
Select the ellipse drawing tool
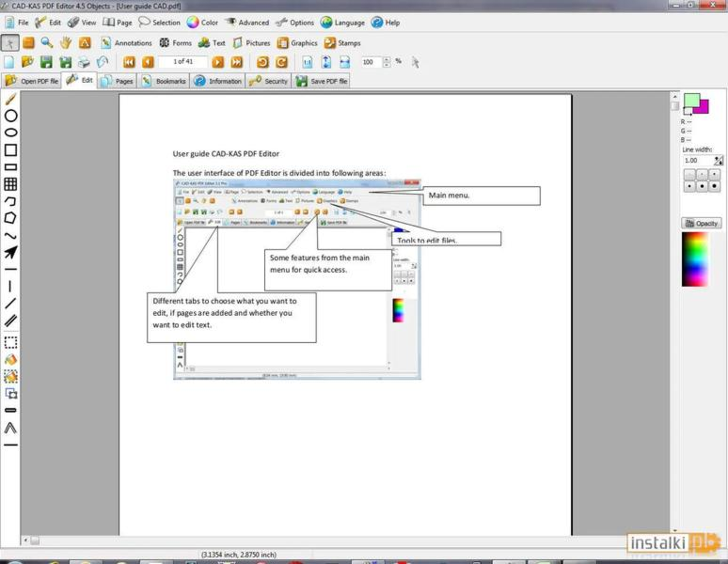(x=10, y=133)
